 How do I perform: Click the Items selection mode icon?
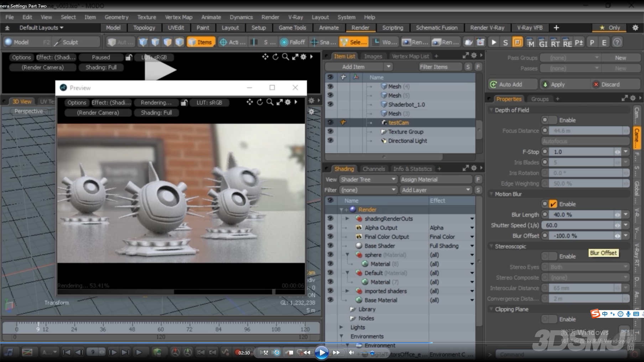tap(201, 42)
